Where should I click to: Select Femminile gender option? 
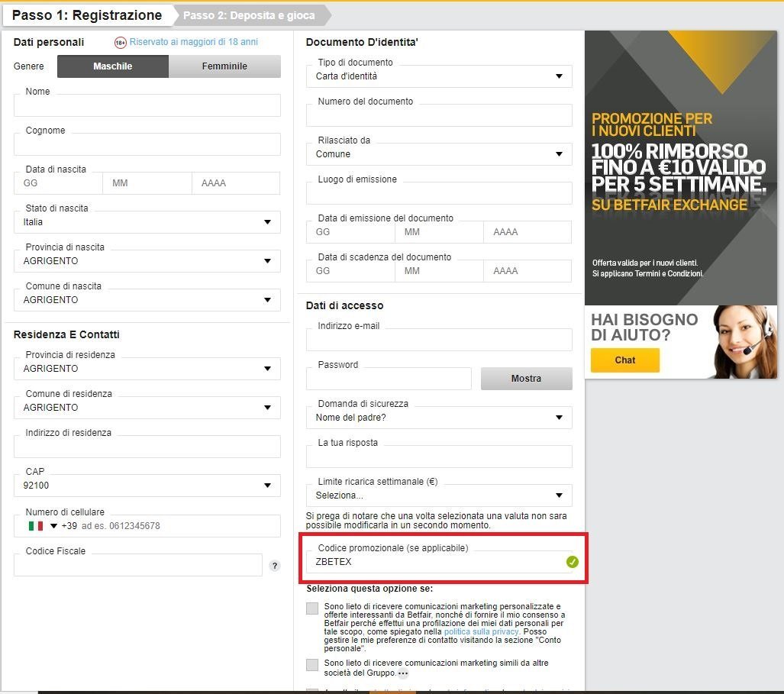[x=224, y=66]
